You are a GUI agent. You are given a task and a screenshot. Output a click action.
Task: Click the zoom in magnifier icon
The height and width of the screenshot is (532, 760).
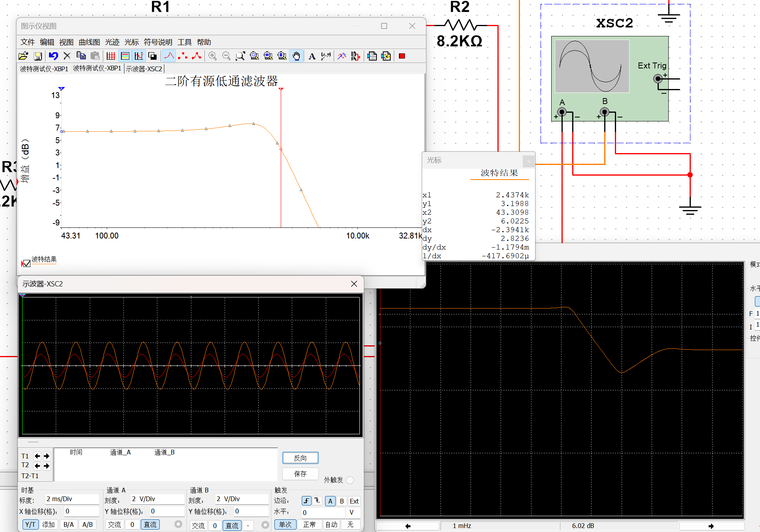tap(213, 56)
